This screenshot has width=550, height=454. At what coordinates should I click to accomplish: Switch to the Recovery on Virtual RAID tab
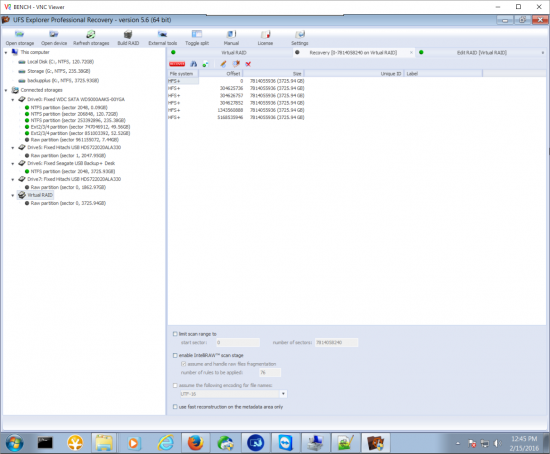pos(353,53)
